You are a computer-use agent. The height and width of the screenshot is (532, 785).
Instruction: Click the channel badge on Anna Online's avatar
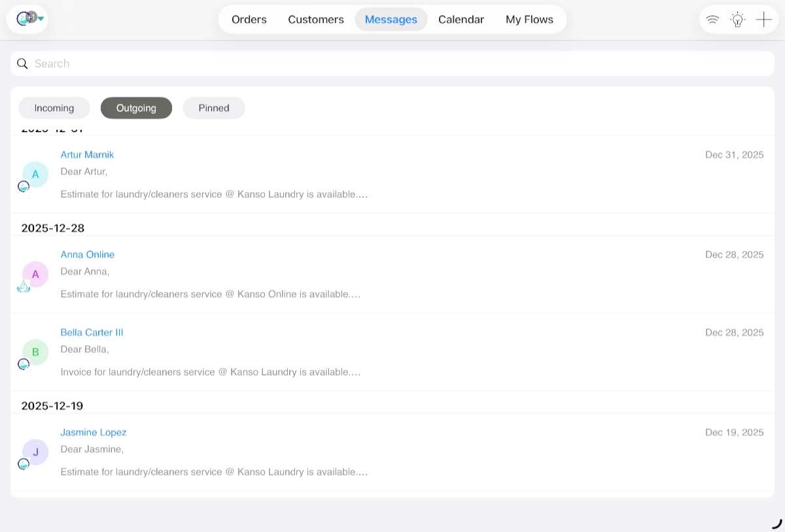click(24, 286)
